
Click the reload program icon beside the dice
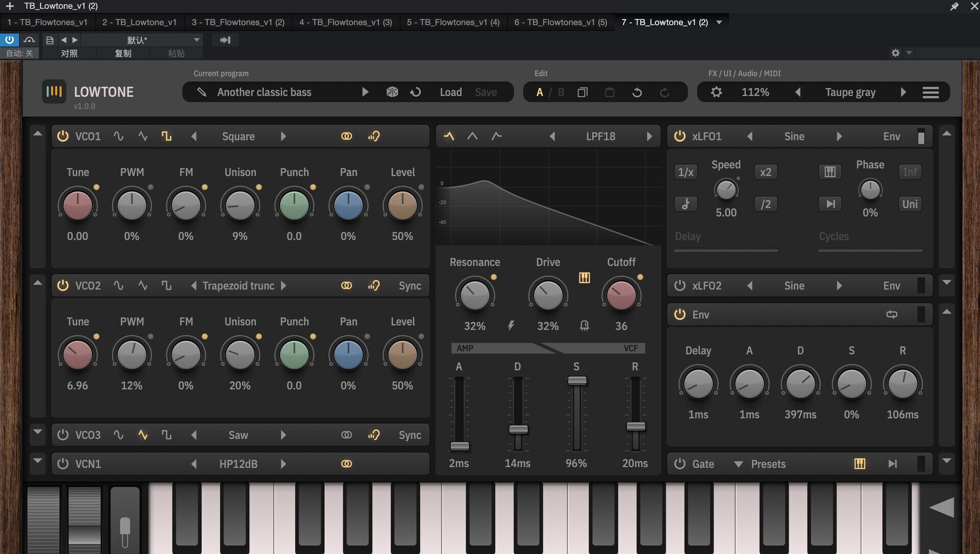(415, 92)
